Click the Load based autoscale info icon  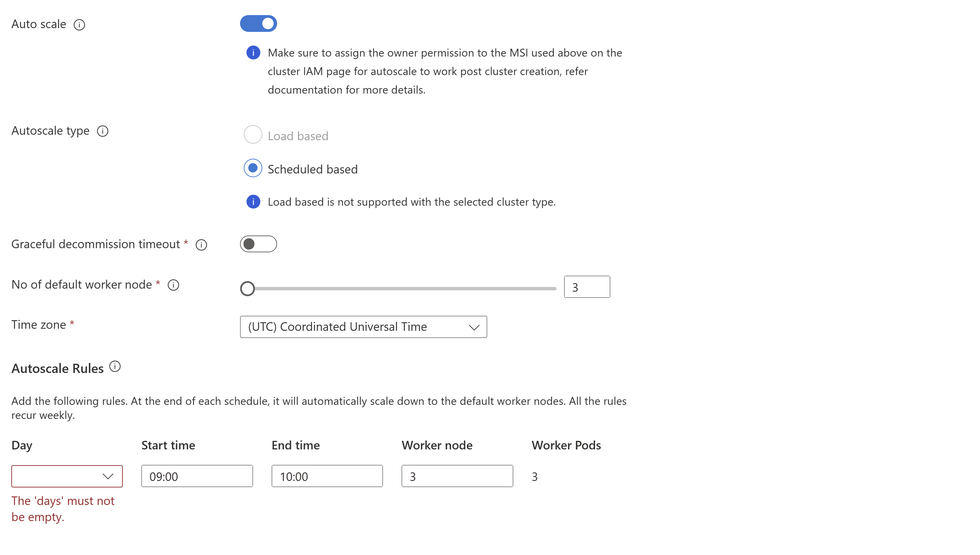(253, 202)
